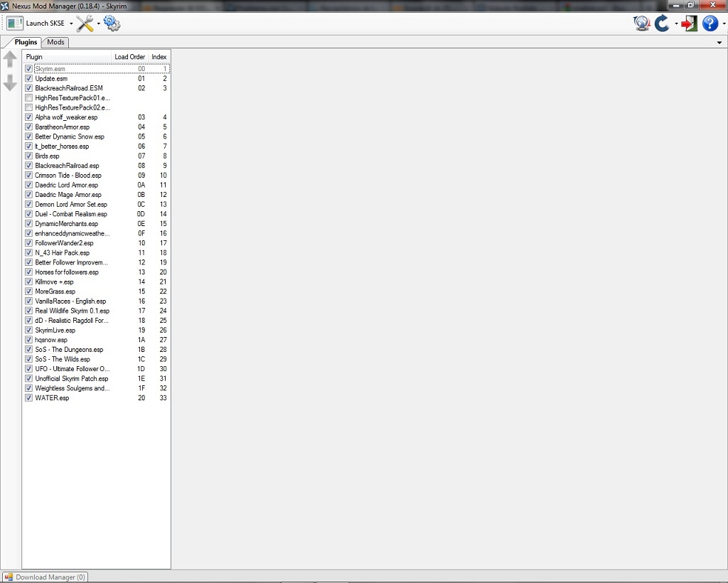728x583 pixels.
Task: Open the Launch SKSE dropdown arrow
Action: [71, 23]
